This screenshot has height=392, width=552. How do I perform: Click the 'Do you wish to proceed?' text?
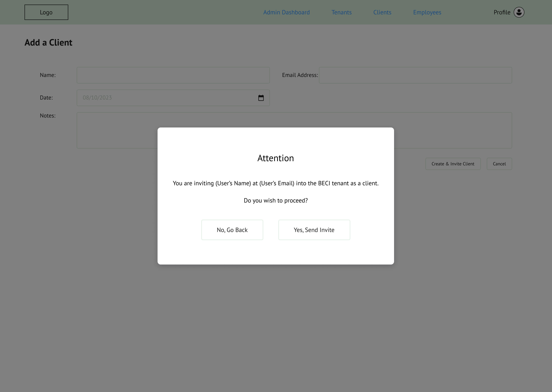pos(275,201)
